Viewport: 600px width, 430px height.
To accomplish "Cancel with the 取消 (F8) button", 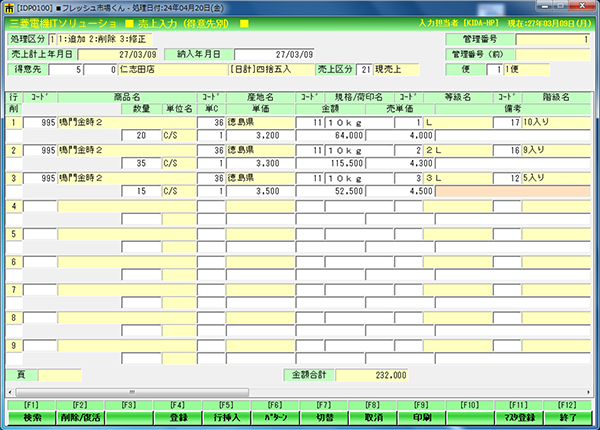I will click(x=373, y=416).
